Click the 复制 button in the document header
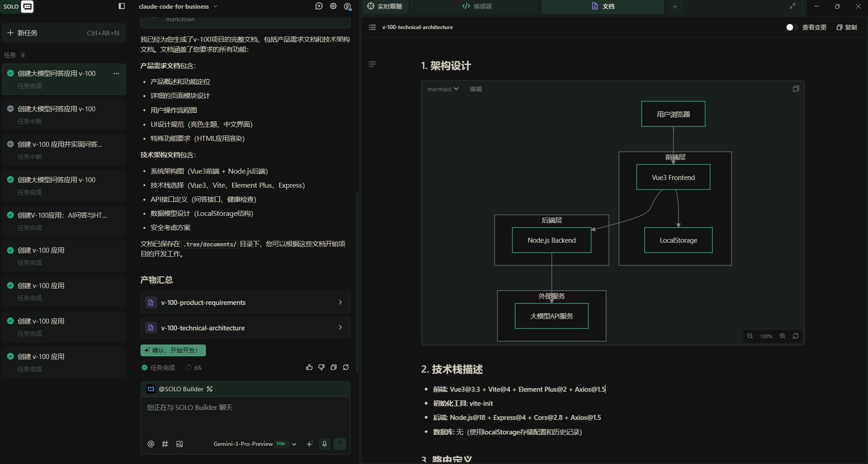Screen dimensions: 868x464 [x=847, y=27]
